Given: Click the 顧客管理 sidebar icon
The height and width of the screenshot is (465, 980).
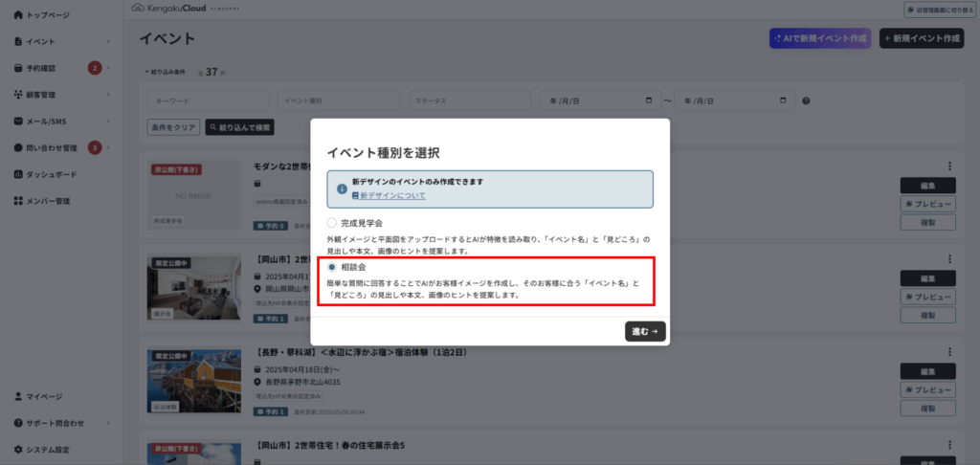Looking at the screenshot, I should pyautogui.click(x=18, y=95).
